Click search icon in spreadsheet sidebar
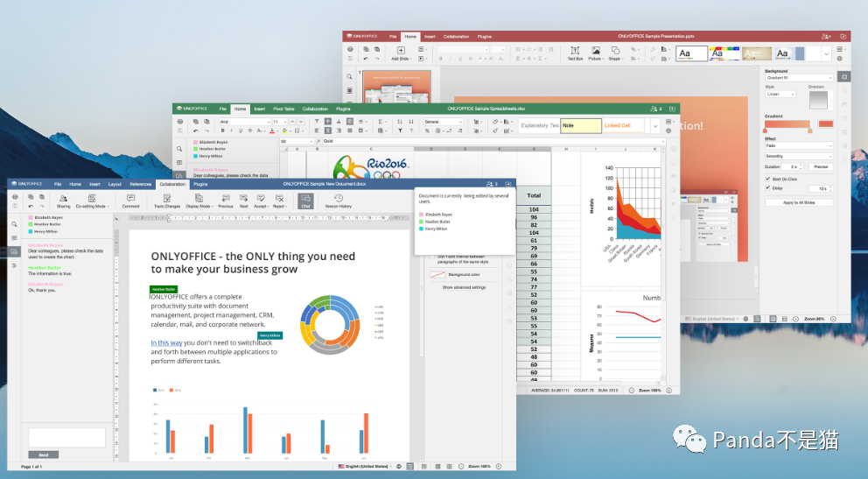 click(x=179, y=149)
